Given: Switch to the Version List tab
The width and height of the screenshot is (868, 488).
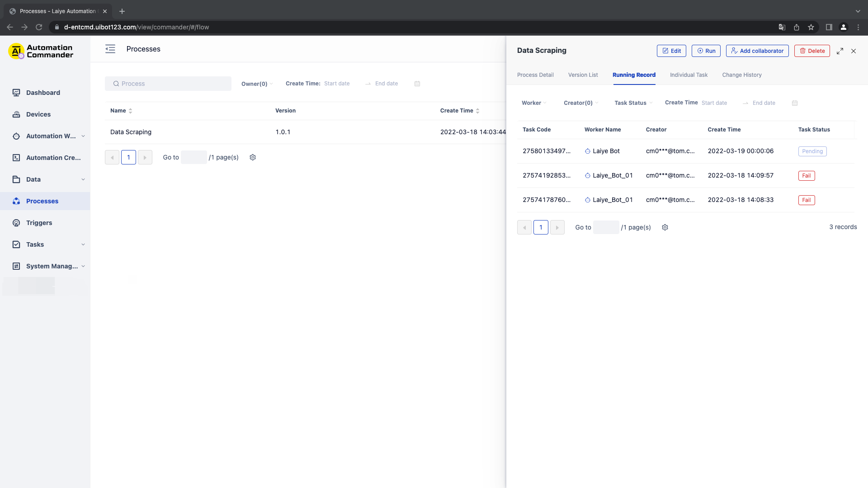Looking at the screenshot, I should click(583, 75).
